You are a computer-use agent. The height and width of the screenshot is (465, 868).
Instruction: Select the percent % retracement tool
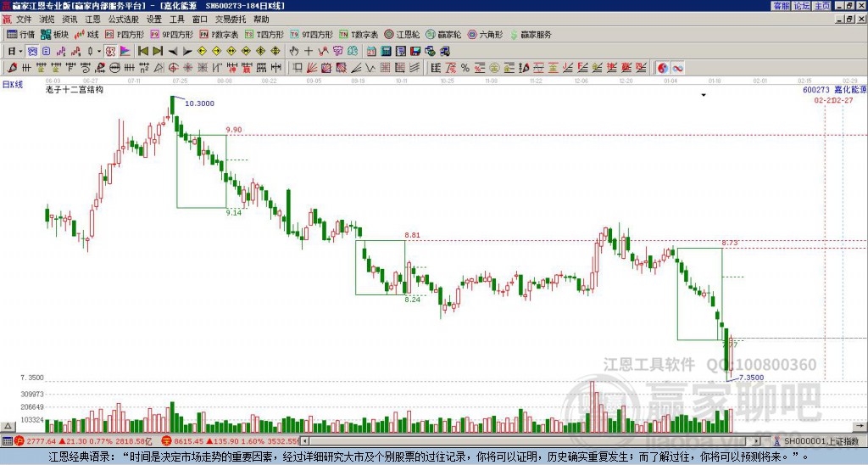tap(465, 68)
